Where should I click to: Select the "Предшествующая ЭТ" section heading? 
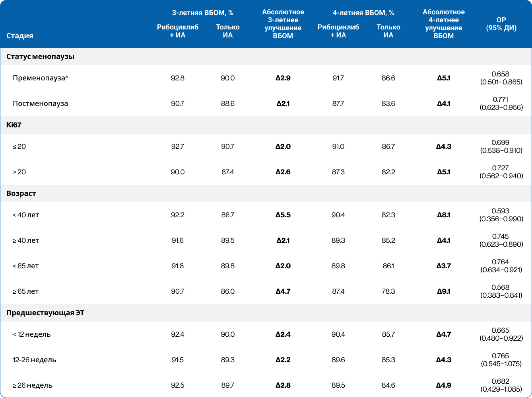click(x=45, y=313)
